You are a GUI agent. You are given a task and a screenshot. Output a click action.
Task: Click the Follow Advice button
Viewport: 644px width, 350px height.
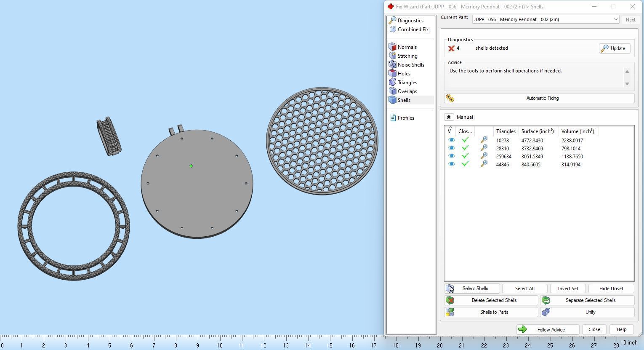pos(548,329)
